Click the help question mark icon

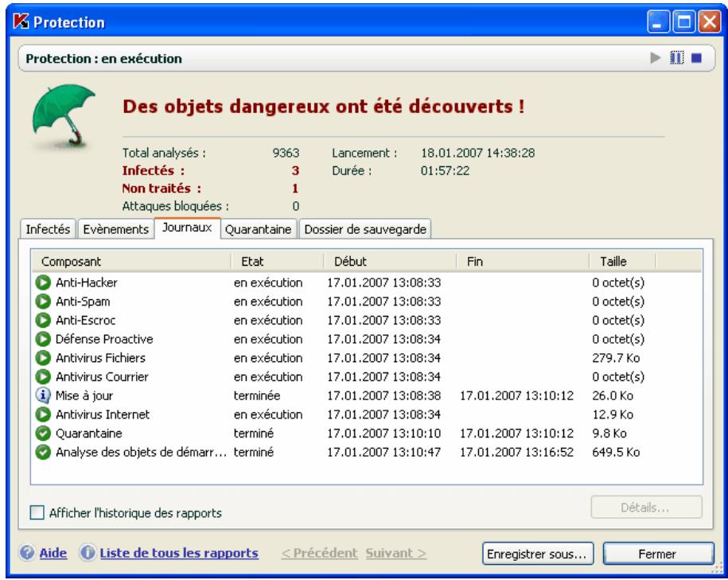pyautogui.click(x=27, y=553)
